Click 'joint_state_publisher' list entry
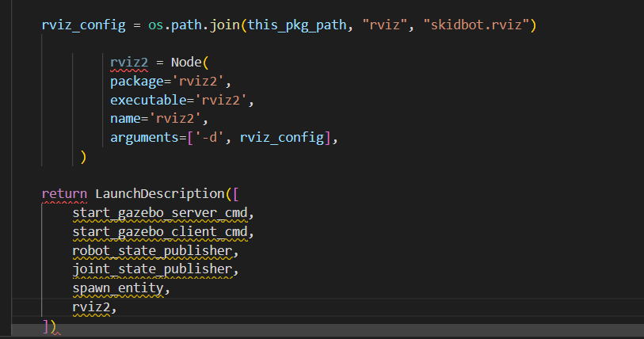Viewport: 644px width, 339px height. point(152,269)
